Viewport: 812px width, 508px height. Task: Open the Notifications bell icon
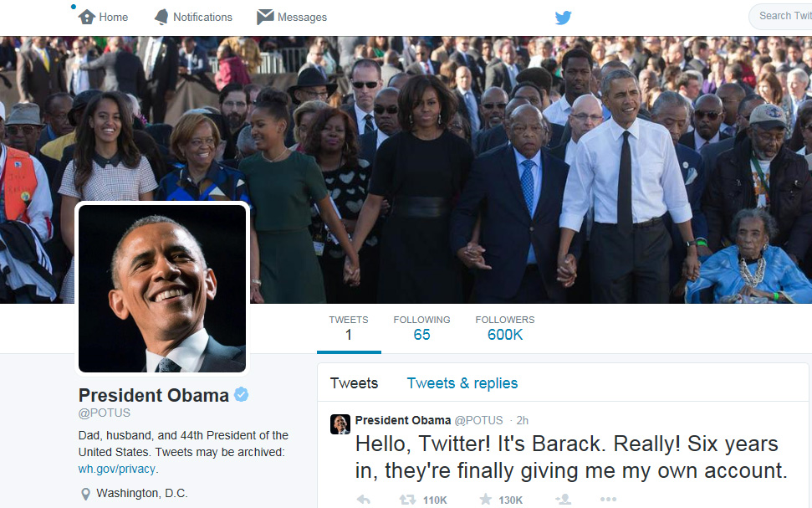[161, 17]
